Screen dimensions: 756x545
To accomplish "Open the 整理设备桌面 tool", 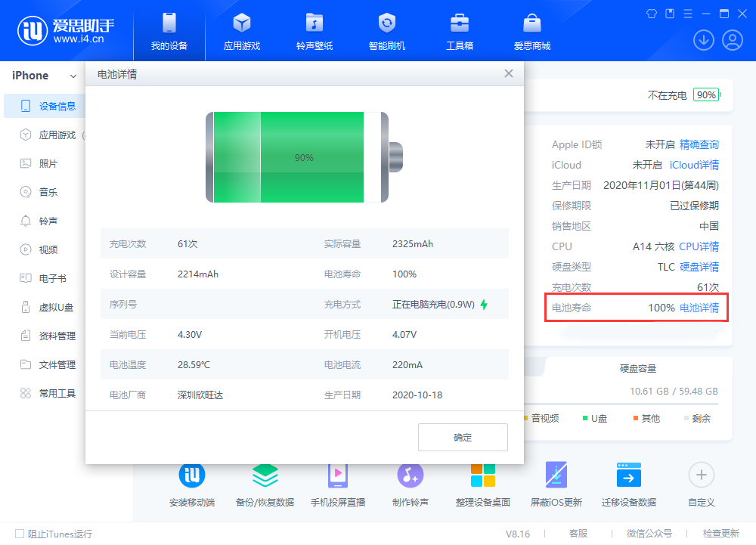I will pos(482,484).
